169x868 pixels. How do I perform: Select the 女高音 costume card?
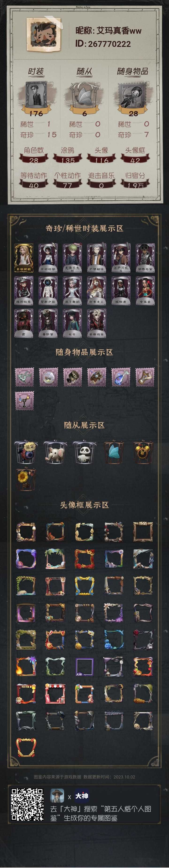point(145,290)
